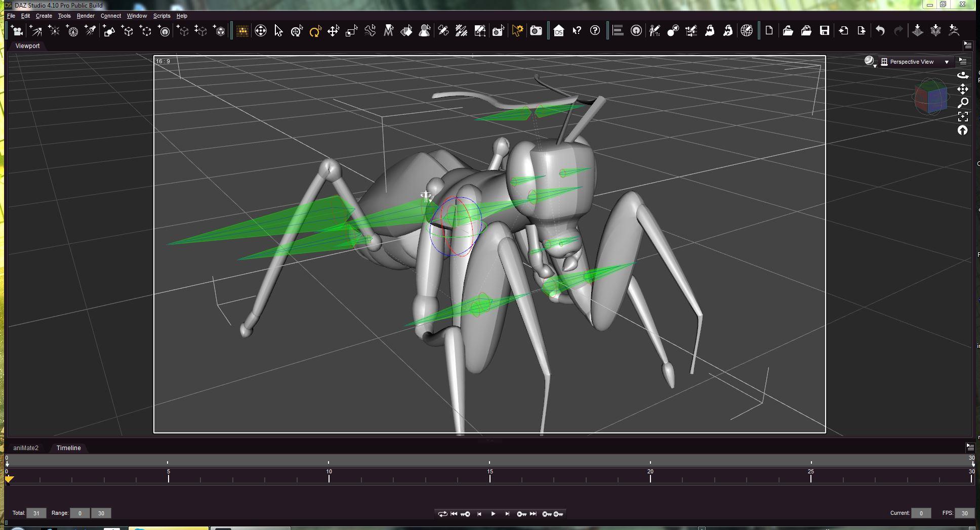Create a new scene file

[769, 31]
